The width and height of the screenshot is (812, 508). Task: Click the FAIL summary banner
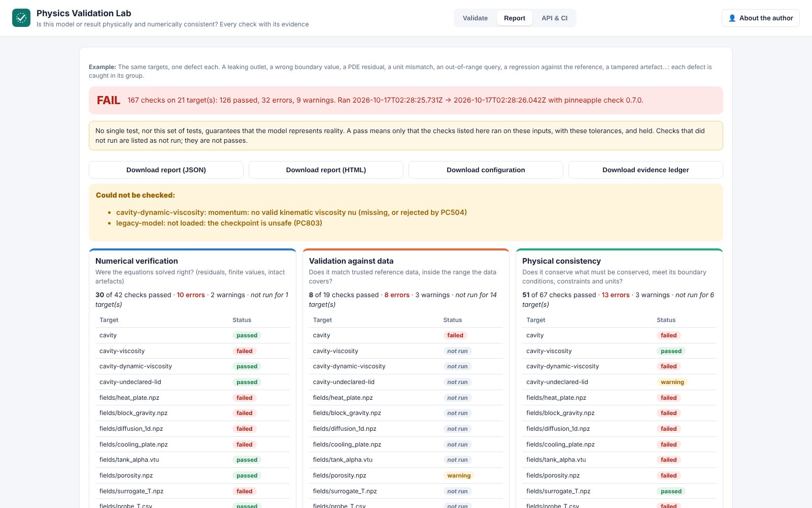click(406, 100)
